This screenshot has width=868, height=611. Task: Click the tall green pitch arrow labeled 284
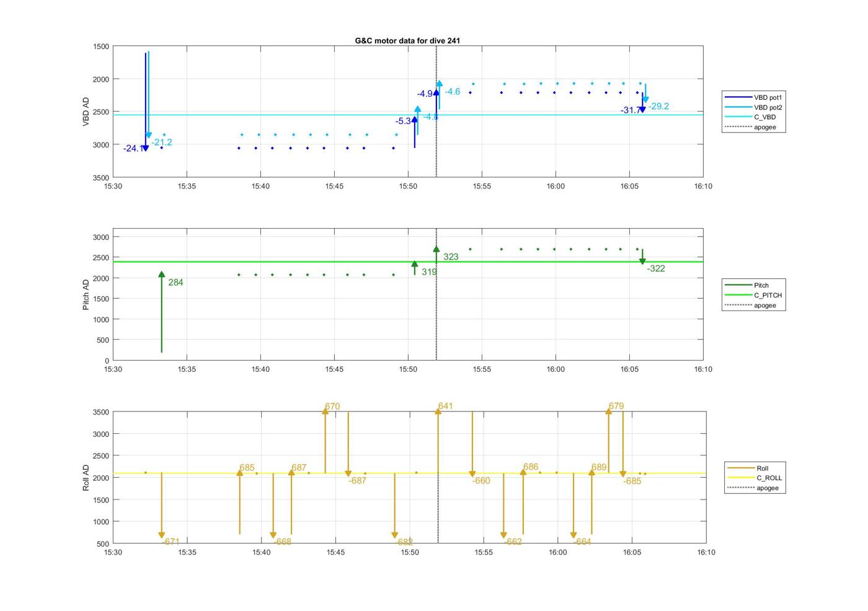pos(162,312)
